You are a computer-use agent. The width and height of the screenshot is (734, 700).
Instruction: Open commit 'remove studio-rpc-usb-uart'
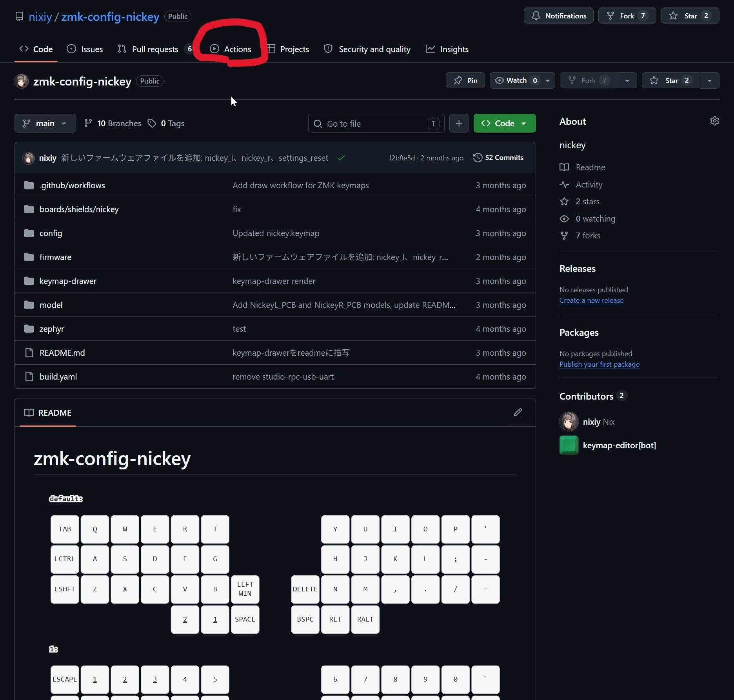click(x=283, y=376)
